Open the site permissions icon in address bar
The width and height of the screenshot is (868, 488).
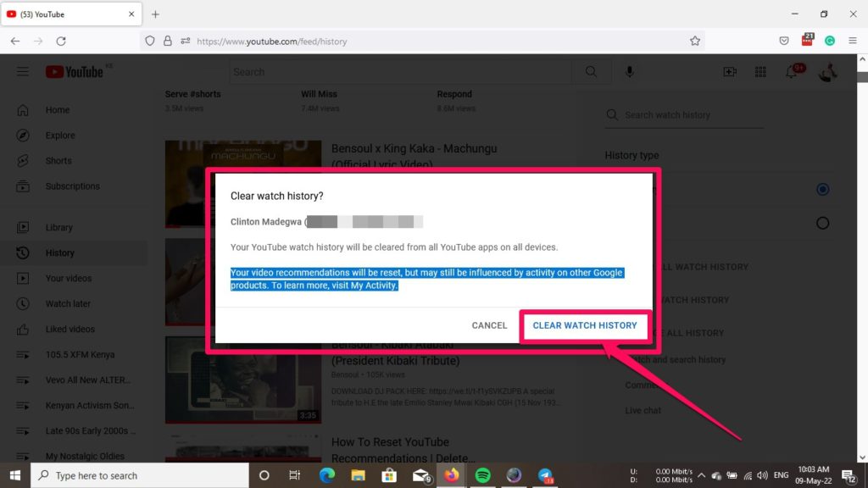coord(186,41)
